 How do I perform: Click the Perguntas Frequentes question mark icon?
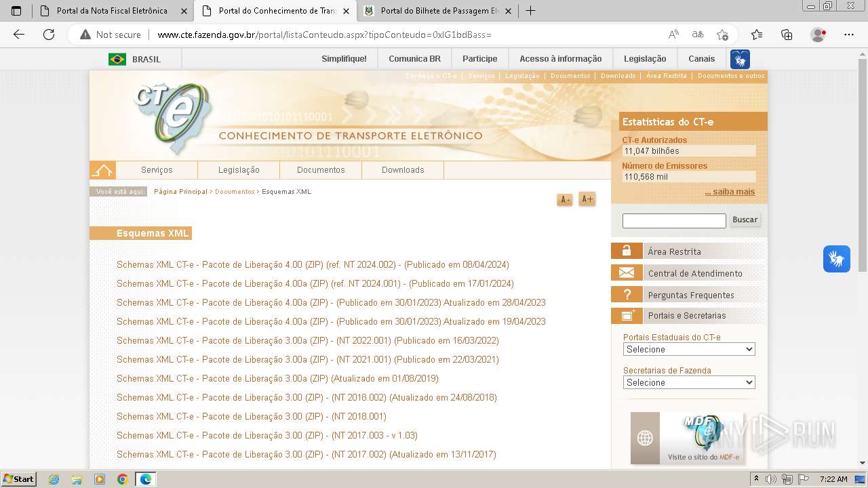(x=627, y=295)
